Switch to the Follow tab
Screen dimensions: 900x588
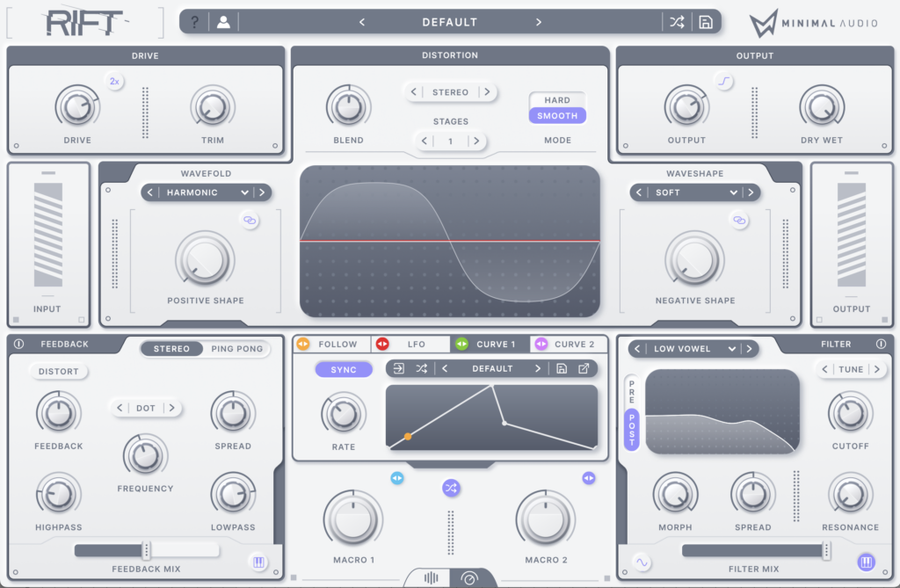tap(331, 344)
